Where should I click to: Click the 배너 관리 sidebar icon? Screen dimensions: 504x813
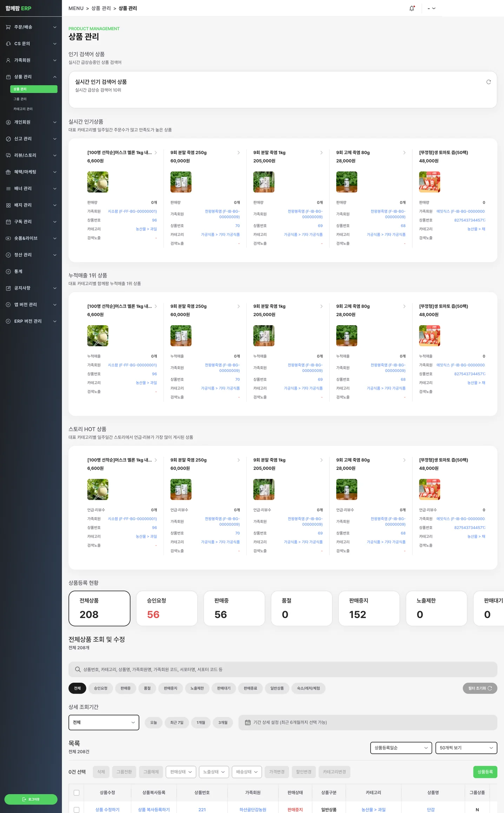pyautogui.click(x=8, y=189)
